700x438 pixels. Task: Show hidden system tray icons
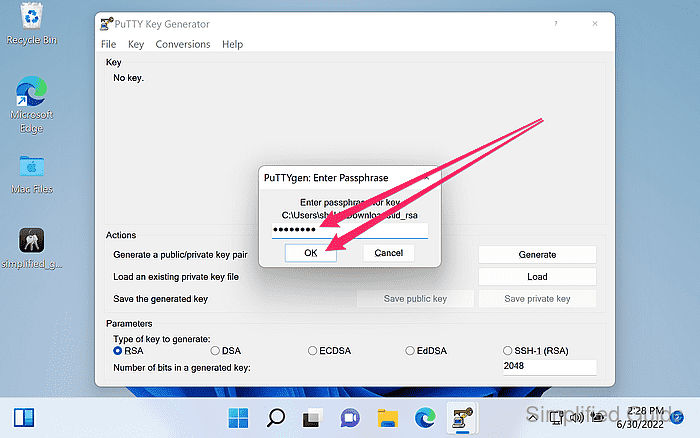point(532,418)
